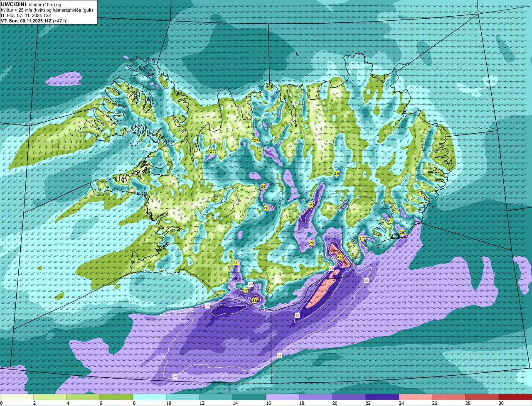Click the yellow gust label 31

[x=236, y=263]
